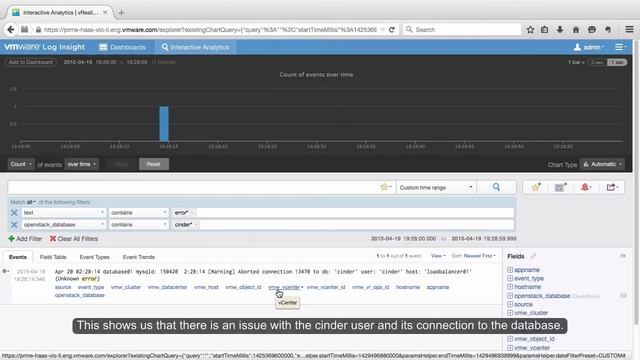Open the over time grouping dropdown

click(x=82, y=164)
